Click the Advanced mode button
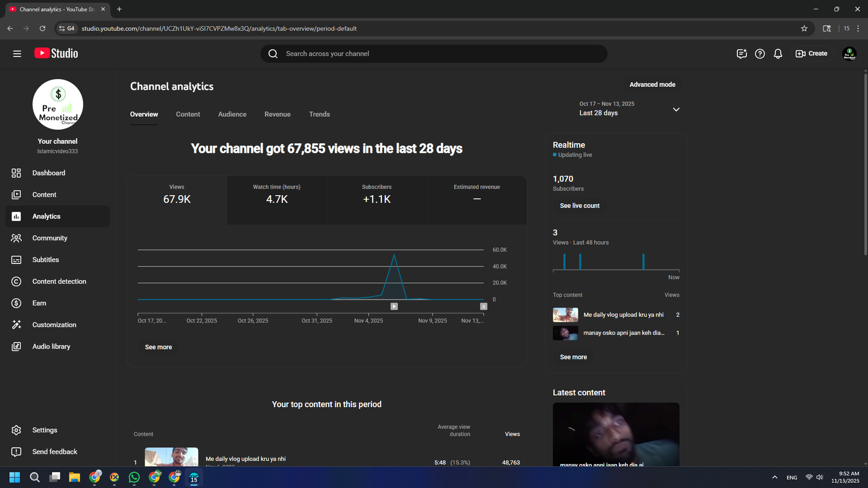 652,85
